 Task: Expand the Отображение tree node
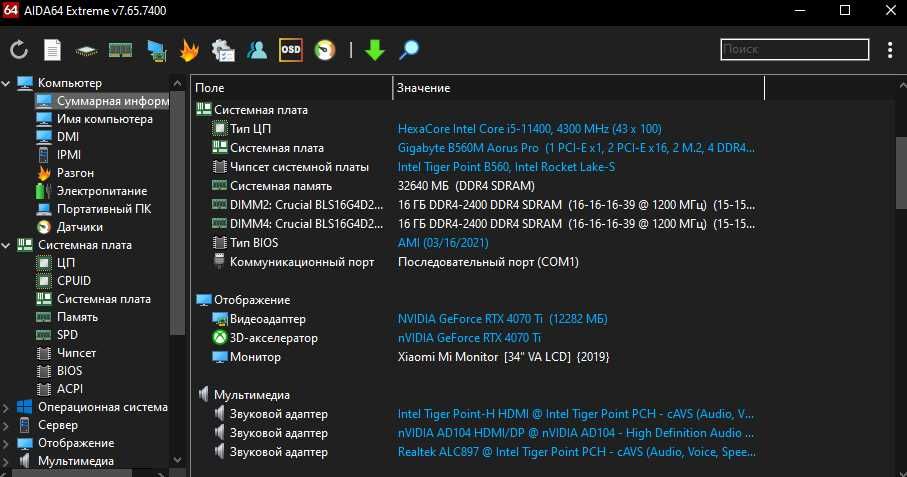pos(6,443)
